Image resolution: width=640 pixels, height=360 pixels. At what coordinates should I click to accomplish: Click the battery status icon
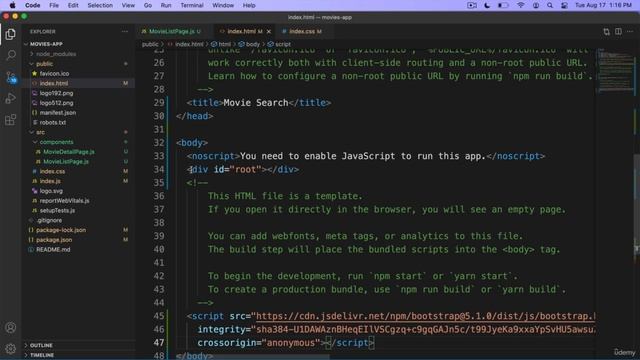503,5
